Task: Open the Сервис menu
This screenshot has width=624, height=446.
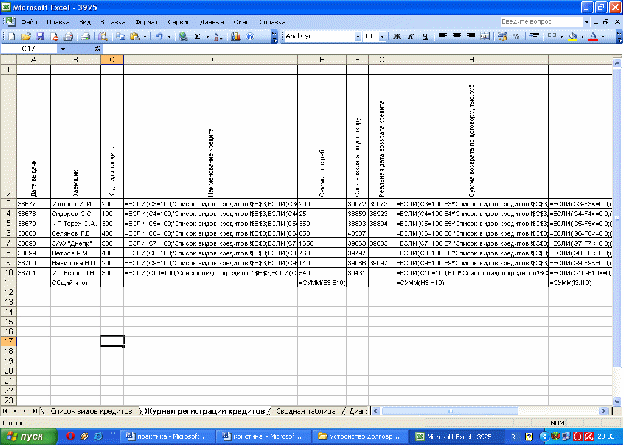Action: pos(177,22)
